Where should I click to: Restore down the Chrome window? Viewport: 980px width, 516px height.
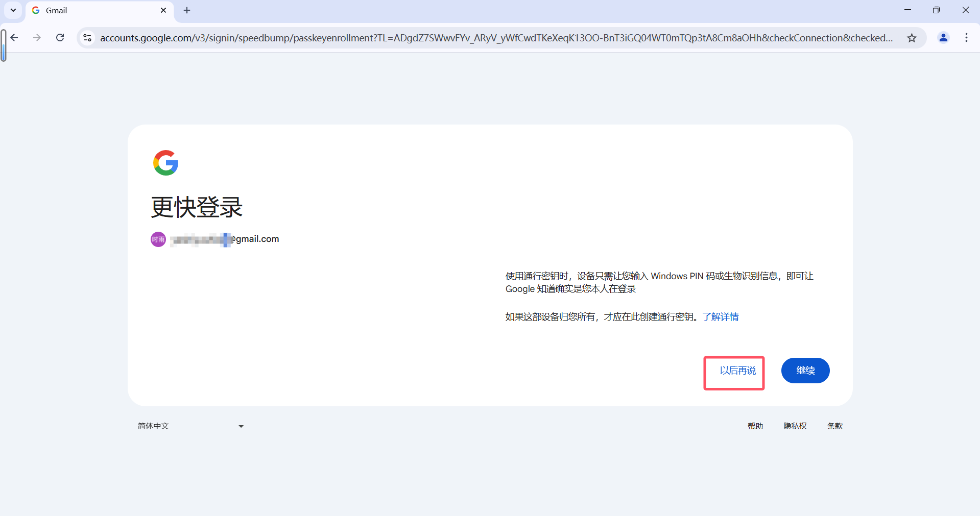coord(936,10)
